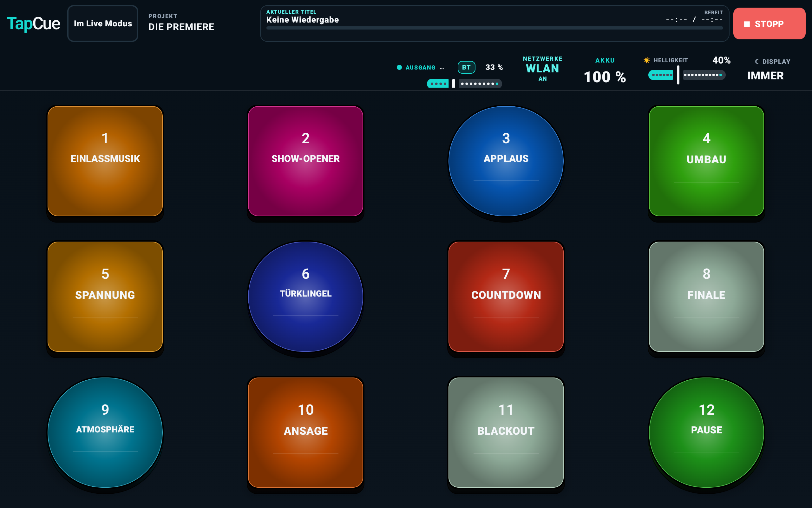The width and height of the screenshot is (812, 508).
Task: Click the sun Helligkeit icon
Action: click(646, 60)
